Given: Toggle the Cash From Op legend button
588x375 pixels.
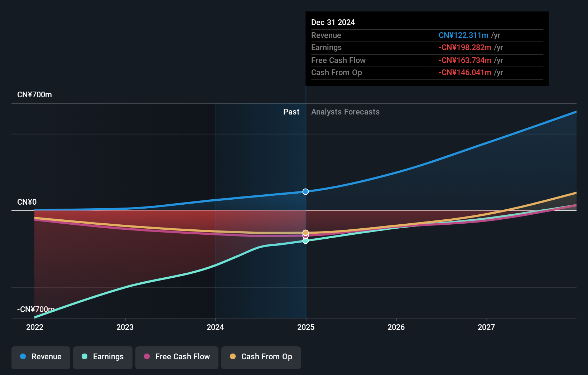Looking at the screenshot, I should [x=261, y=357].
